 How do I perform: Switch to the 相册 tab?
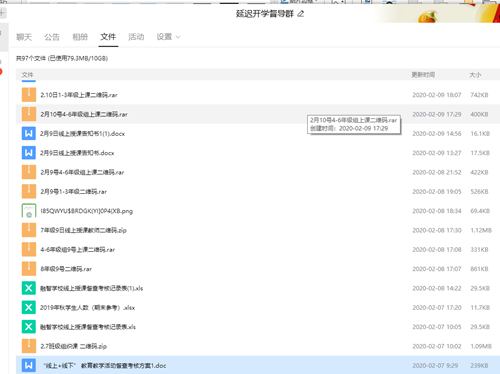(x=80, y=37)
